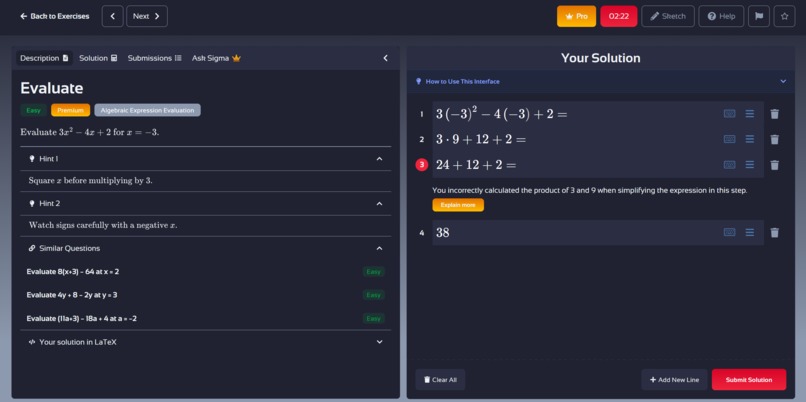Viewport: 806px width, 402px height.
Task: Click the 02:22 timer
Action: pos(618,16)
